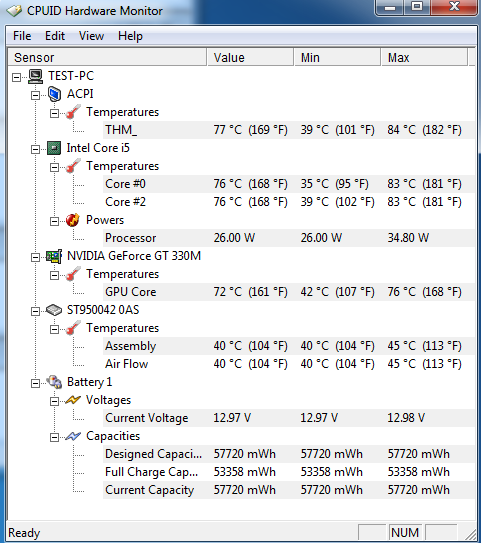Collapse Temperatures under ST950042 0AS
Image resolution: width=481 pixels, height=543 pixels.
(54, 329)
